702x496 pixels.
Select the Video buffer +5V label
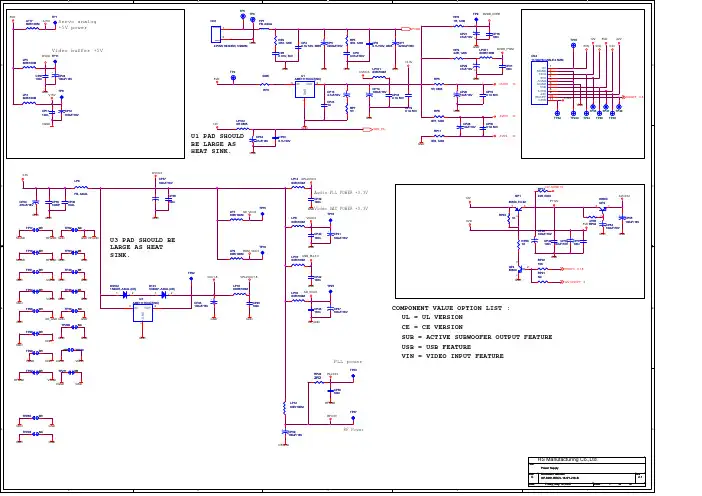pyautogui.click(x=77, y=49)
